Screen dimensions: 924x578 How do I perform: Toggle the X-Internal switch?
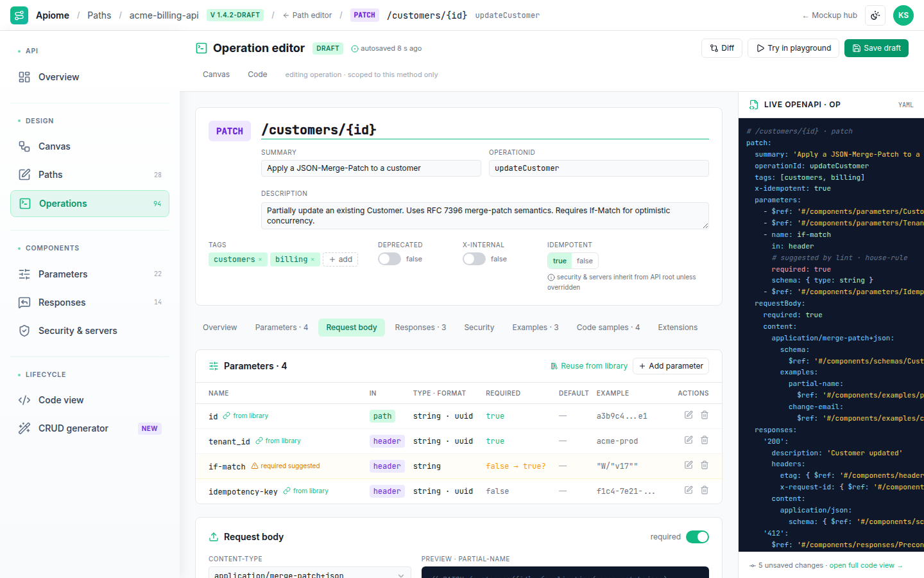point(474,259)
